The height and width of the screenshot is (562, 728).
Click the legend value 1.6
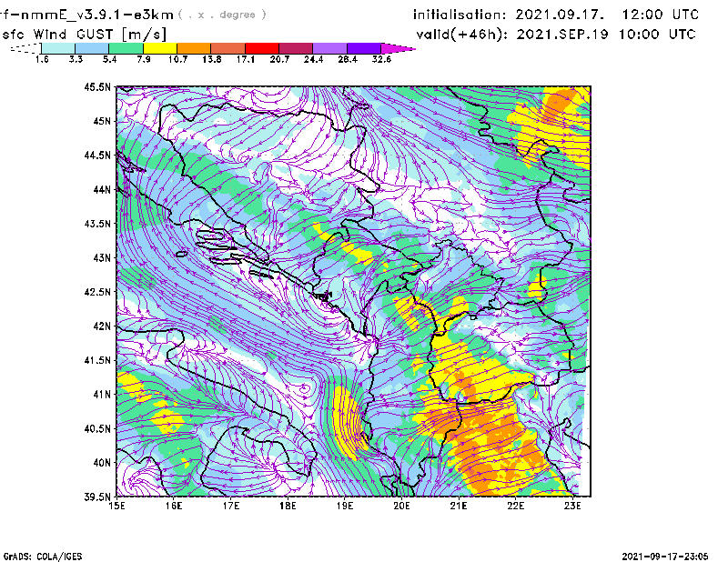click(42, 59)
